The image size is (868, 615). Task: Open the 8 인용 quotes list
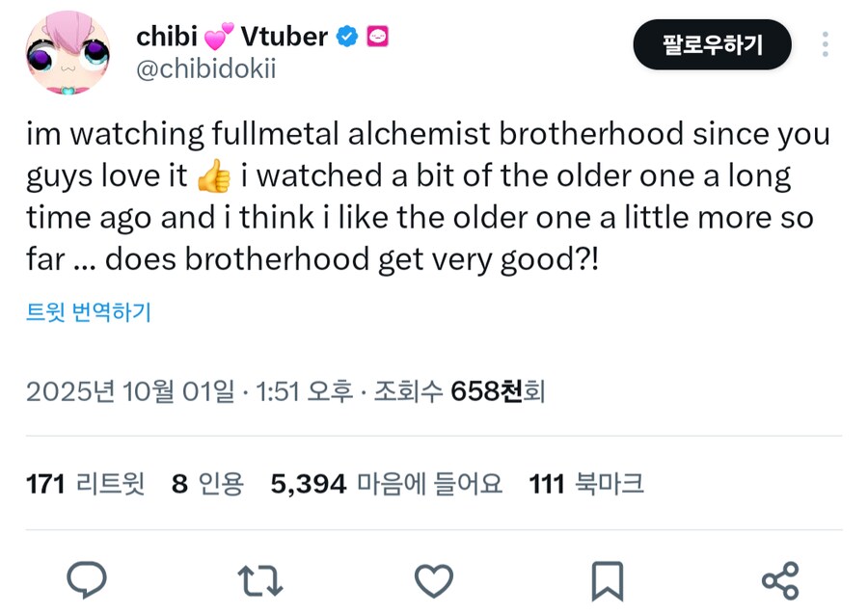pyautogui.click(x=207, y=483)
